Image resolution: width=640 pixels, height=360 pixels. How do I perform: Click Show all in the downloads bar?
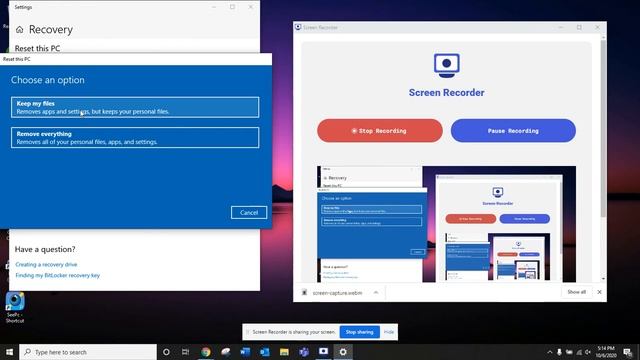576,292
